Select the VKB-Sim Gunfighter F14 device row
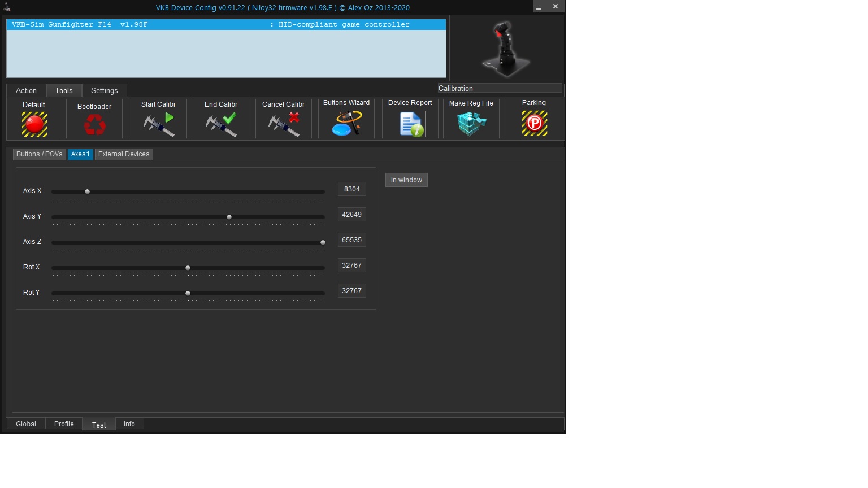868x488 pixels. 226,24
